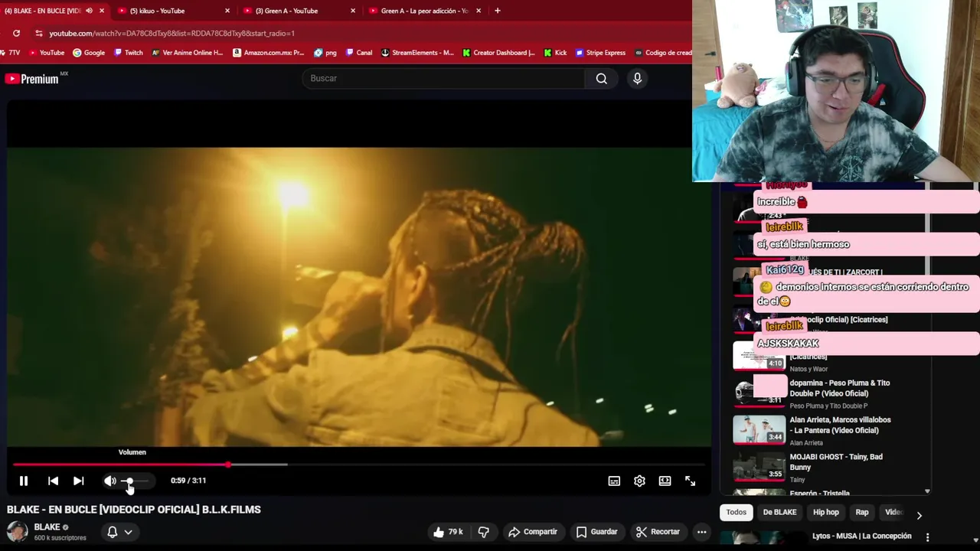Screen dimensions: 980x551
Task: Select the BLAKE - EN BUCLE tab
Action: [43, 11]
